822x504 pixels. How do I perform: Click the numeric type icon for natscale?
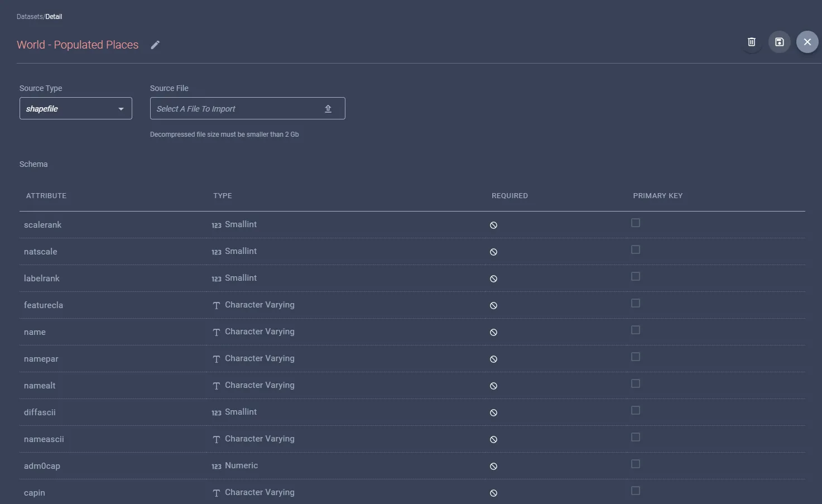click(217, 252)
